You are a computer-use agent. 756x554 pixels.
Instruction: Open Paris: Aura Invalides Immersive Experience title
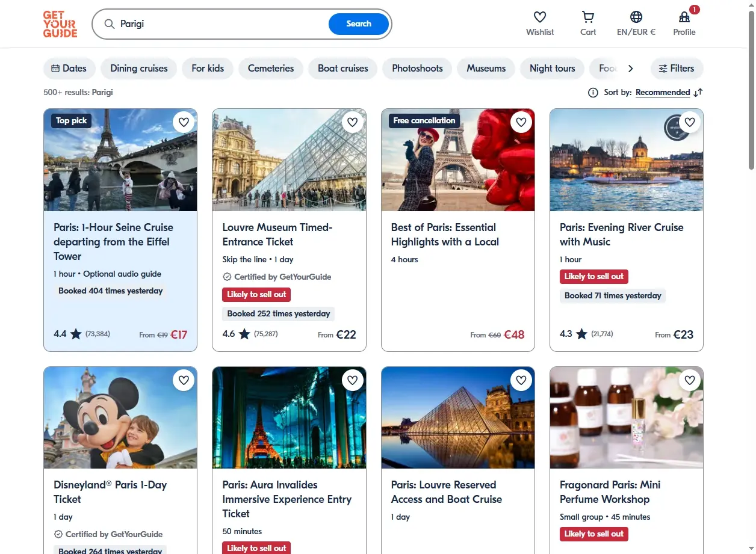click(x=287, y=499)
